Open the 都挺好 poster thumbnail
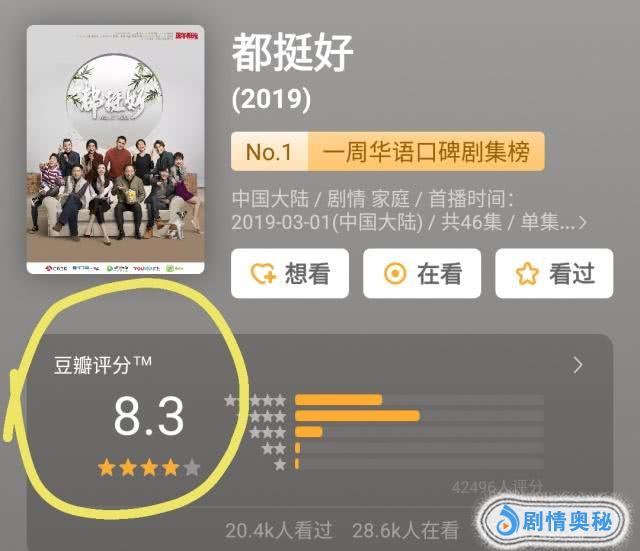This screenshot has height=551, width=640. pyautogui.click(x=116, y=149)
